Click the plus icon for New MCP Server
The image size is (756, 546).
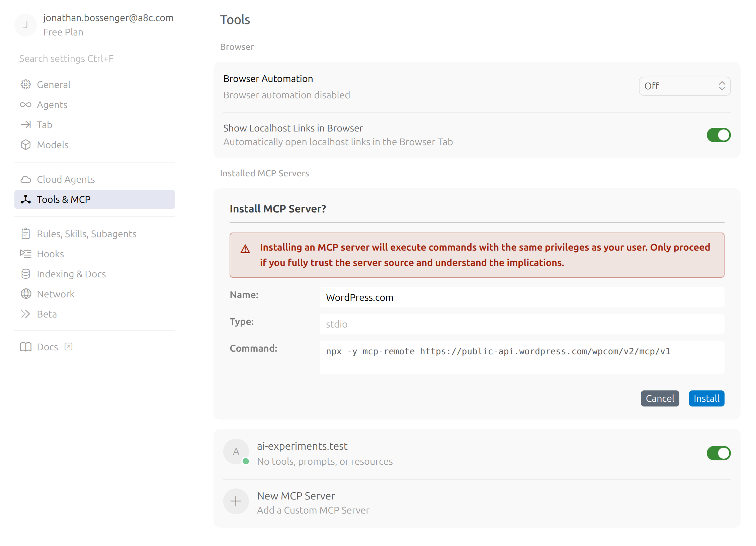coord(236,501)
